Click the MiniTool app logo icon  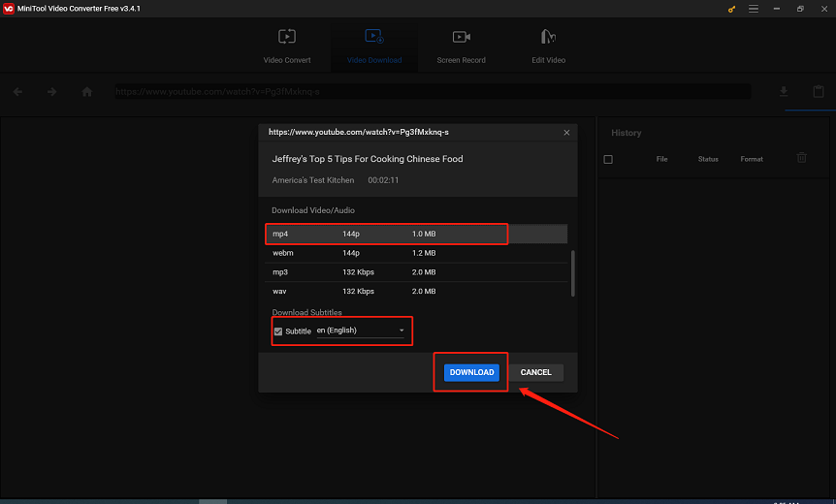coord(8,9)
